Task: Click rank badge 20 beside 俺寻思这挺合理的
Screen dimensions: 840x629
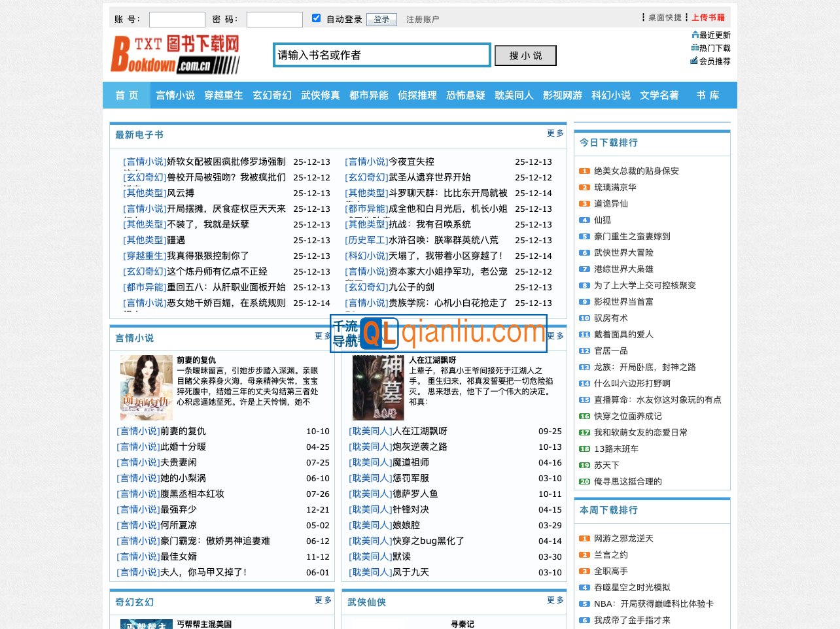Action: pos(584,481)
